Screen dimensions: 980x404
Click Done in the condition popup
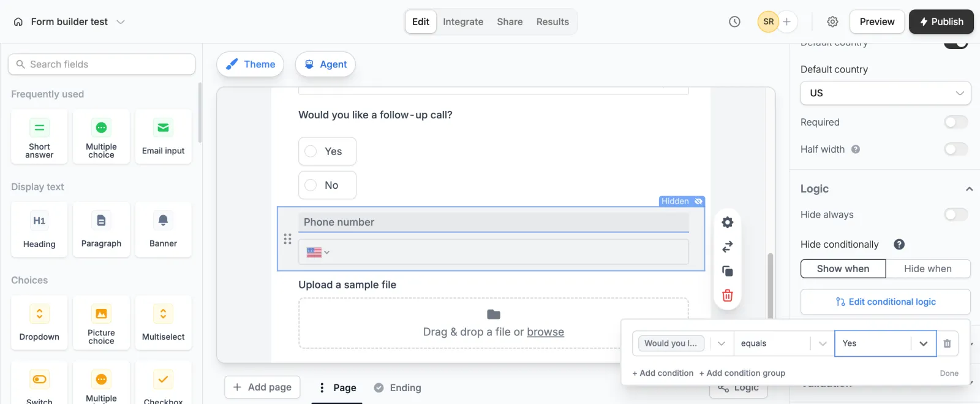(x=949, y=373)
